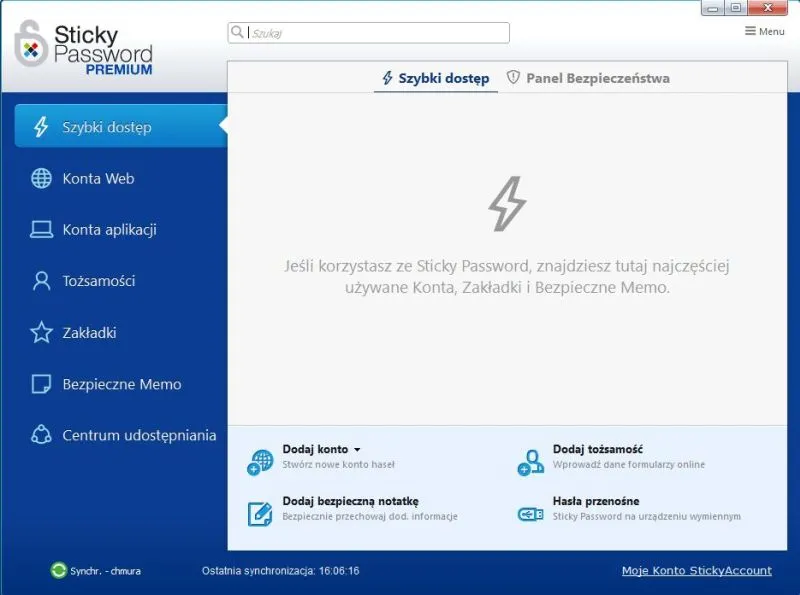Select the Szybki dostęp lightning icon
This screenshot has height=595, width=800.
point(40,127)
